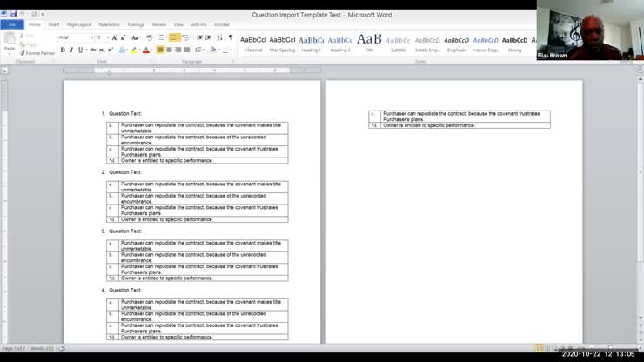
Task: Apply the No Spacing style
Action: coord(282,44)
